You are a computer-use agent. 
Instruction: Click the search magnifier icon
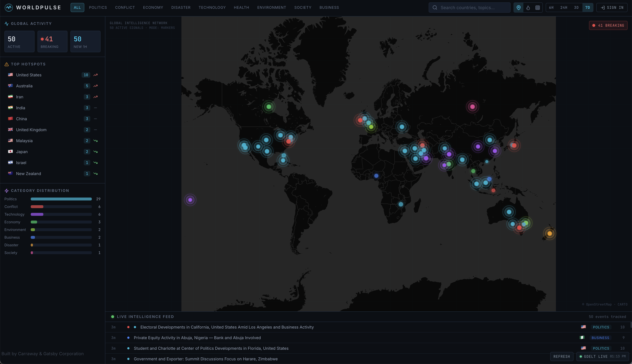pyautogui.click(x=435, y=7)
